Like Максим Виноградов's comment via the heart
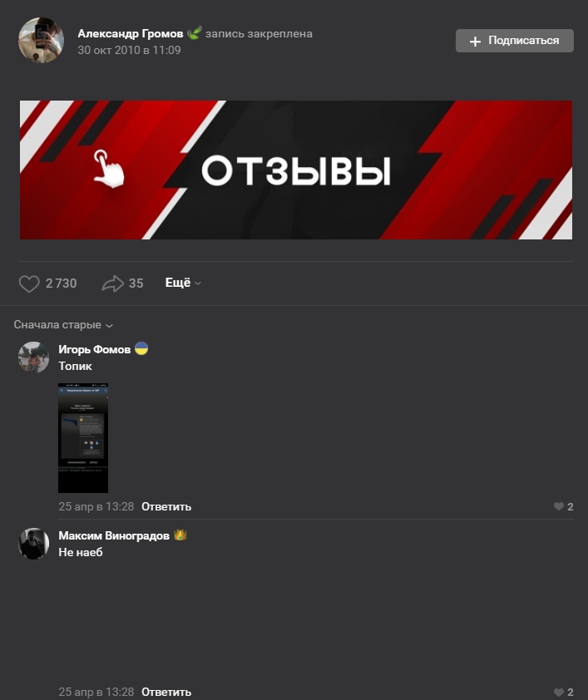Screen dimensions: 588x700 (x=559, y=692)
